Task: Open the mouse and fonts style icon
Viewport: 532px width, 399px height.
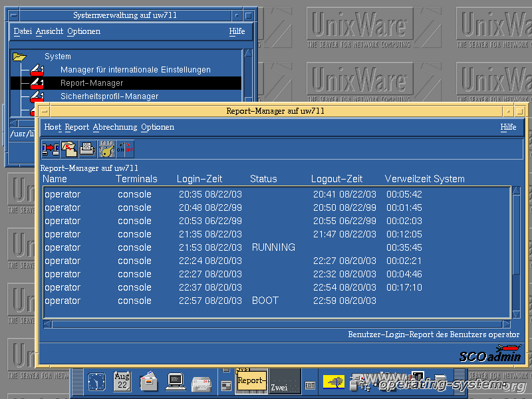Action: coord(360,382)
